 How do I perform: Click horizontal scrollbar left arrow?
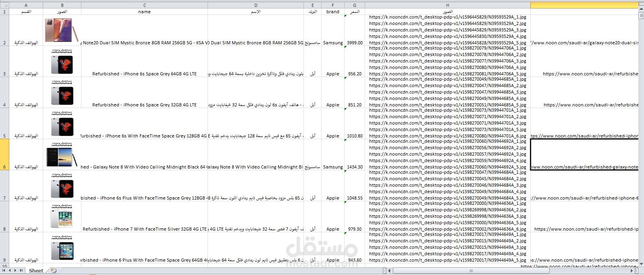(x=389, y=271)
